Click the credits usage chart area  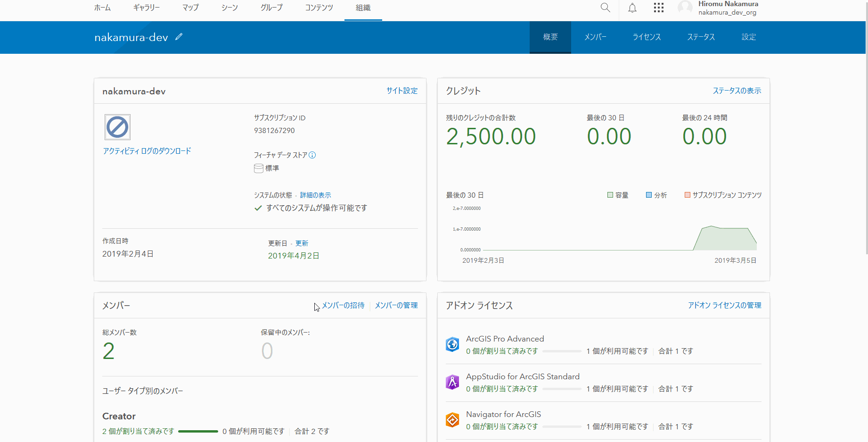(620, 229)
